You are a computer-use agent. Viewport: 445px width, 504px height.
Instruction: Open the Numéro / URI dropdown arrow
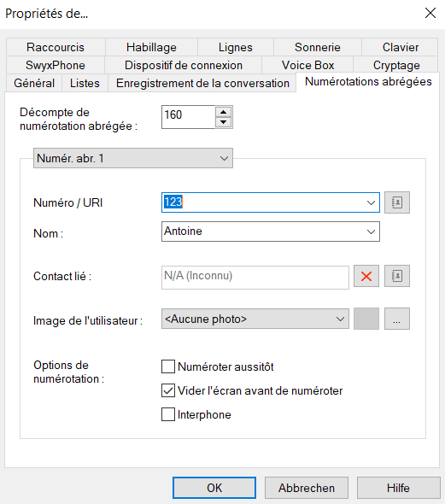(x=371, y=202)
